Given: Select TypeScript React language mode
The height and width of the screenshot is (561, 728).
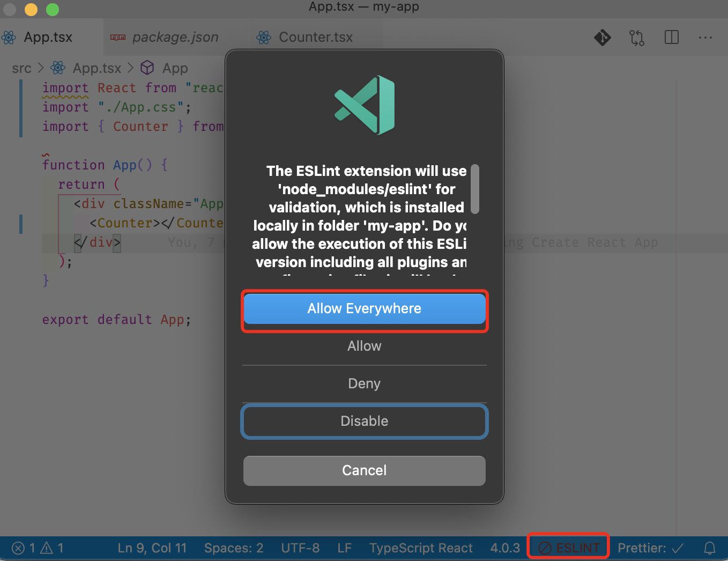Looking at the screenshot, I should [421, 548].
